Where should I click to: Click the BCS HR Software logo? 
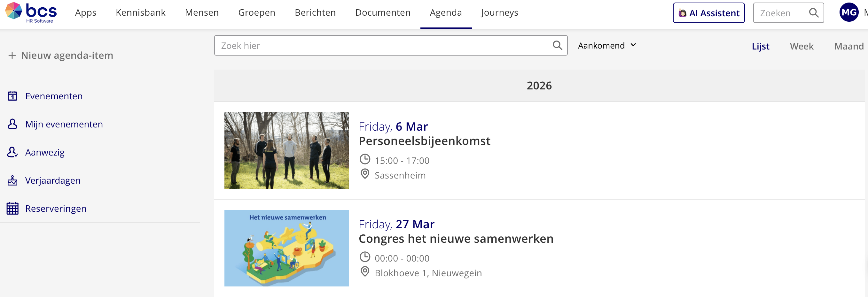(31, 13)
